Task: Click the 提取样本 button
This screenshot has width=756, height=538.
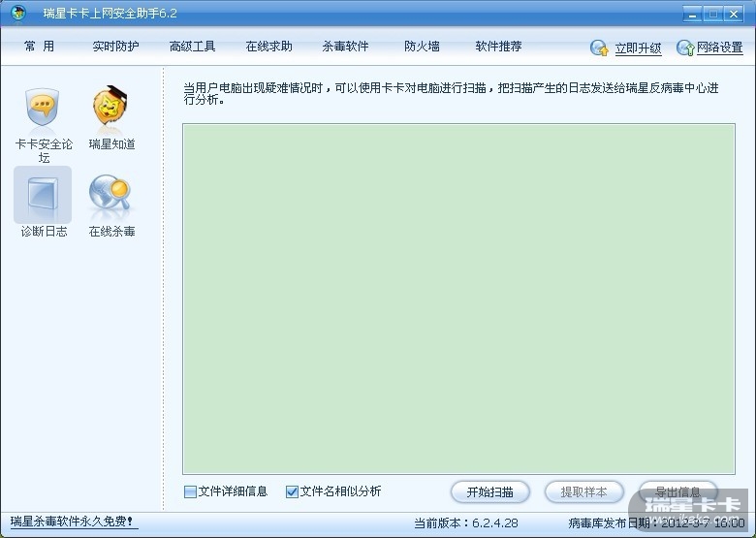Action: 583,492
